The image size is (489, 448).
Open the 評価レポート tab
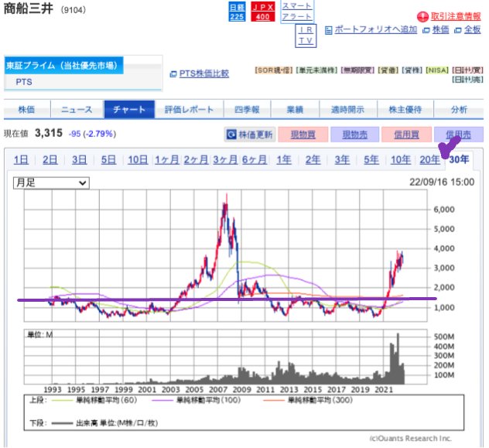(189, 109)
